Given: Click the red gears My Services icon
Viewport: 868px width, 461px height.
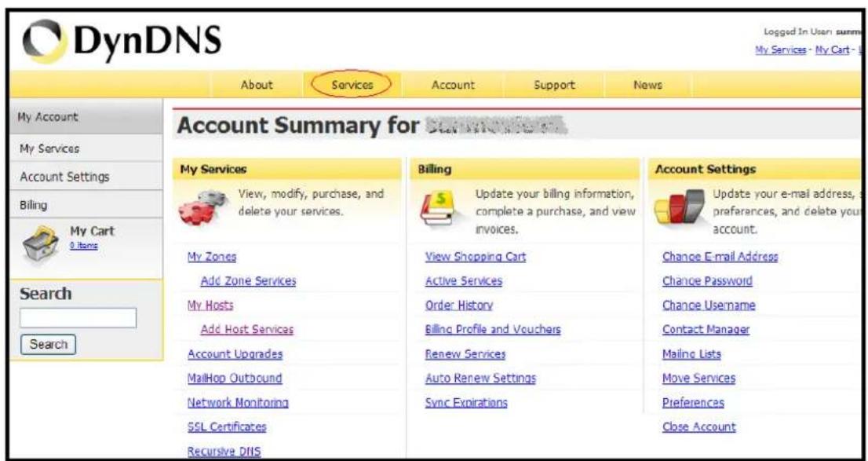Looking at the screenshot, I should point(202,207).
